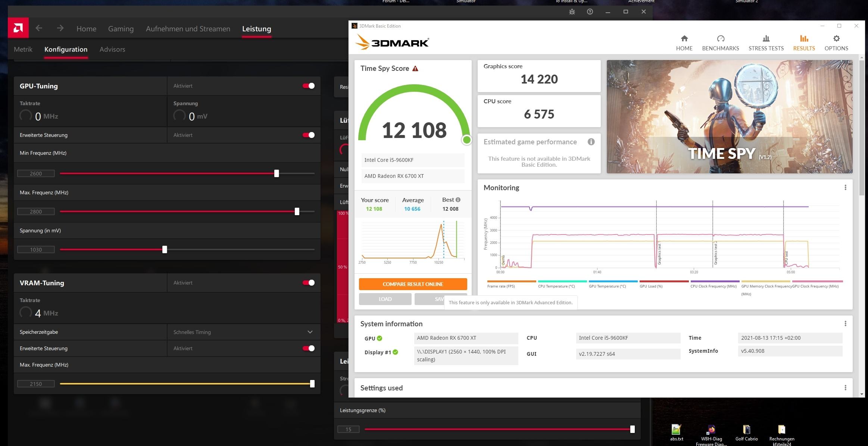
Task: Click the Spannung 1030 input field
Action: click(x=36, y=249)
